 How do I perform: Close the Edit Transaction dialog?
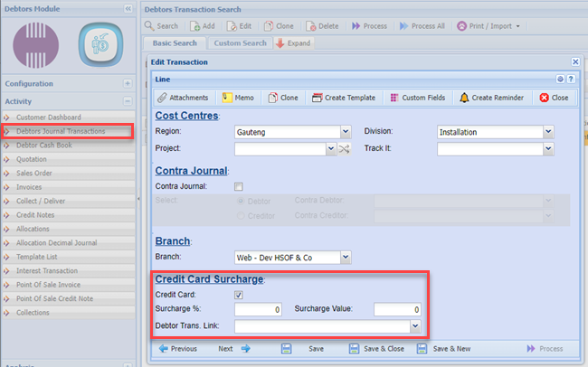coord(575,61)
